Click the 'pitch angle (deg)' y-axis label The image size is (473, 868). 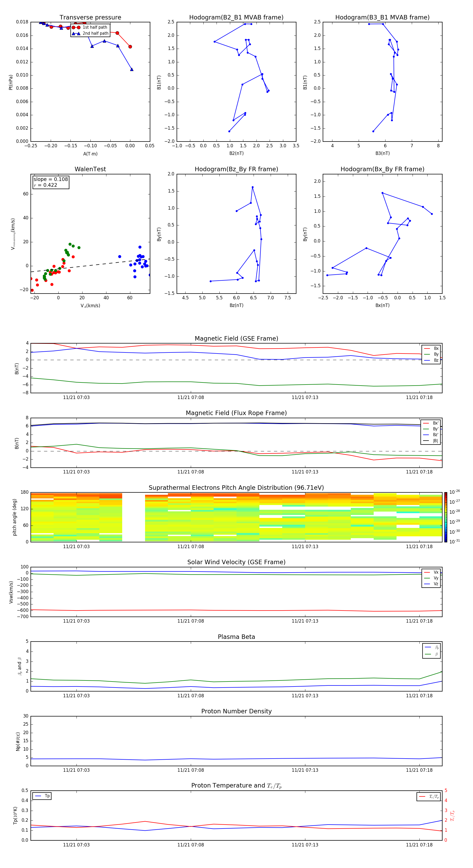14,517
